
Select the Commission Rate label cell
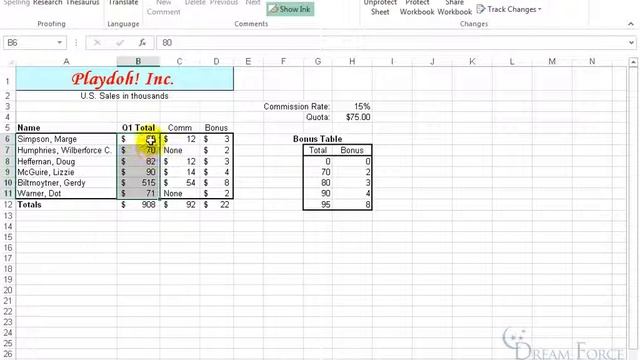[297, 107]
